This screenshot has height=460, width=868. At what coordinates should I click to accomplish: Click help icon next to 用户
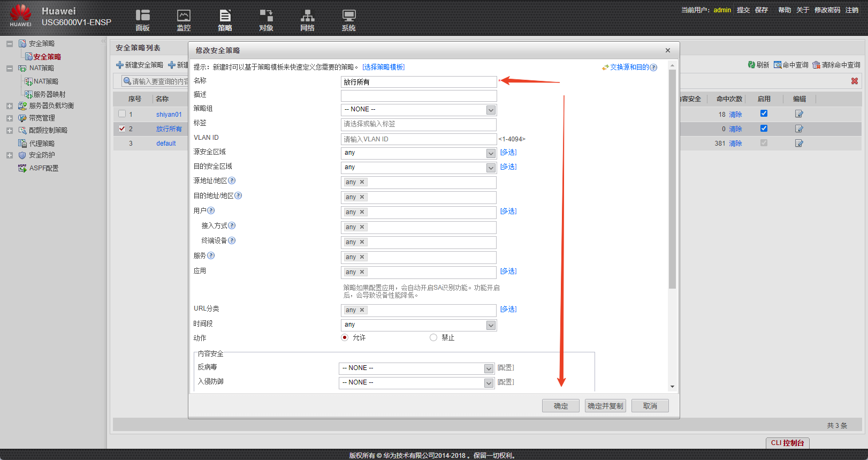click(x=211, y=210)
